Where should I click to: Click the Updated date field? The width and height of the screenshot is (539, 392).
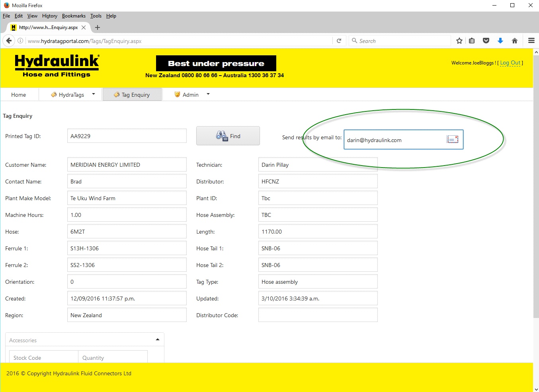tap(318, 298)
